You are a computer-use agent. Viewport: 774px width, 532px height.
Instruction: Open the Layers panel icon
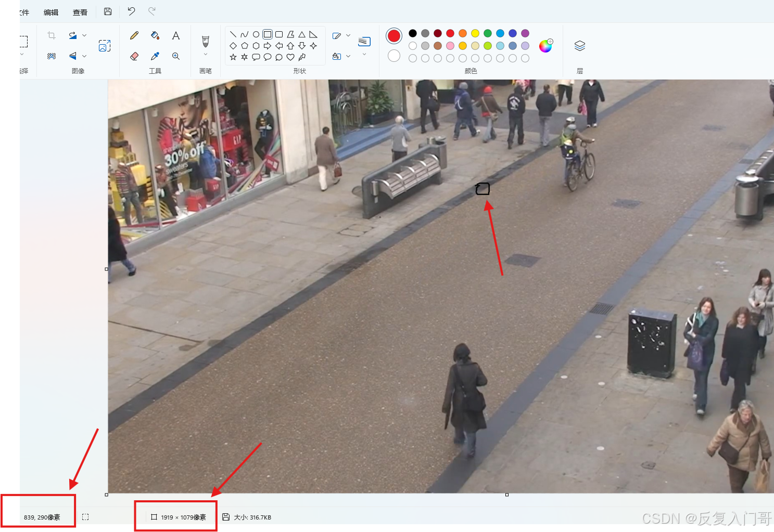[580, 46]
